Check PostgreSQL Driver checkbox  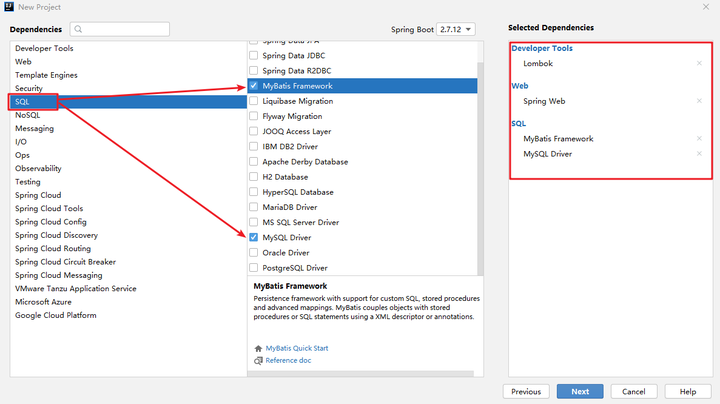click(x=253, y=268)
